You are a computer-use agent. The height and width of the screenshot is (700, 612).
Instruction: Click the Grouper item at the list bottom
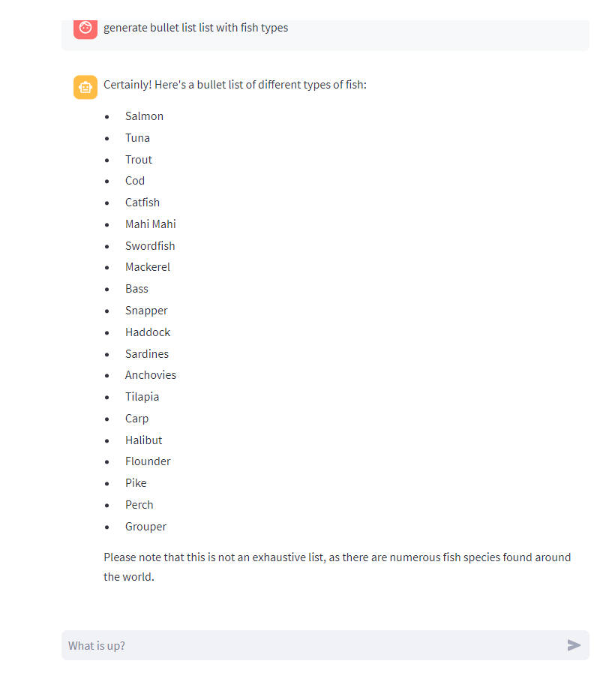pyautogui.click(x=145, y=527)
